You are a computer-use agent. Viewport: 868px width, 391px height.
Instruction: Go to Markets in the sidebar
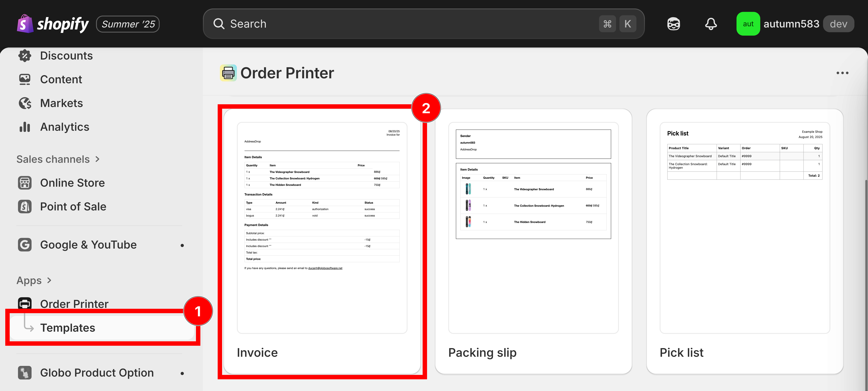tap(61, 103)
